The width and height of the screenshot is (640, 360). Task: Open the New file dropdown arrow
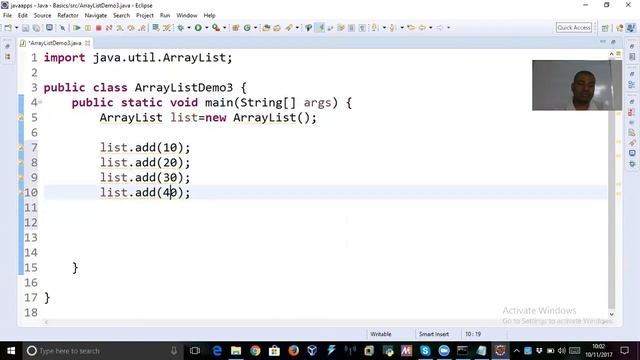tap(16, 28)
